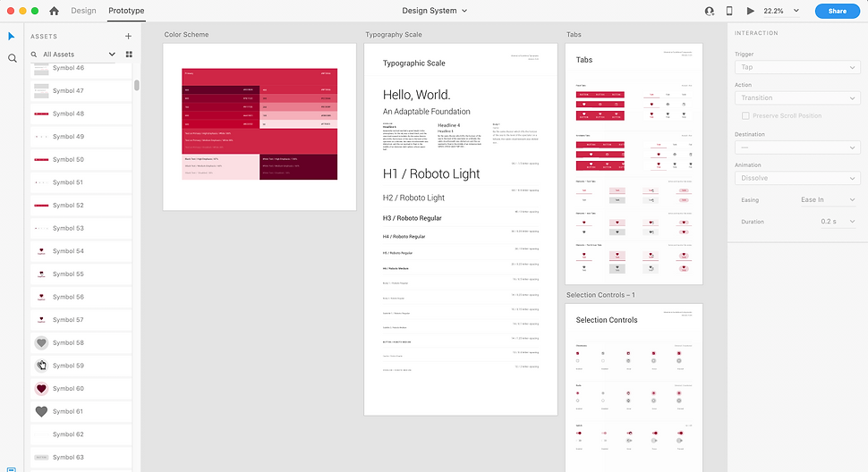This screenshot has height=472, width=868.
Task: Select Symbol 46 thumbnail
Action: point(41,69)
